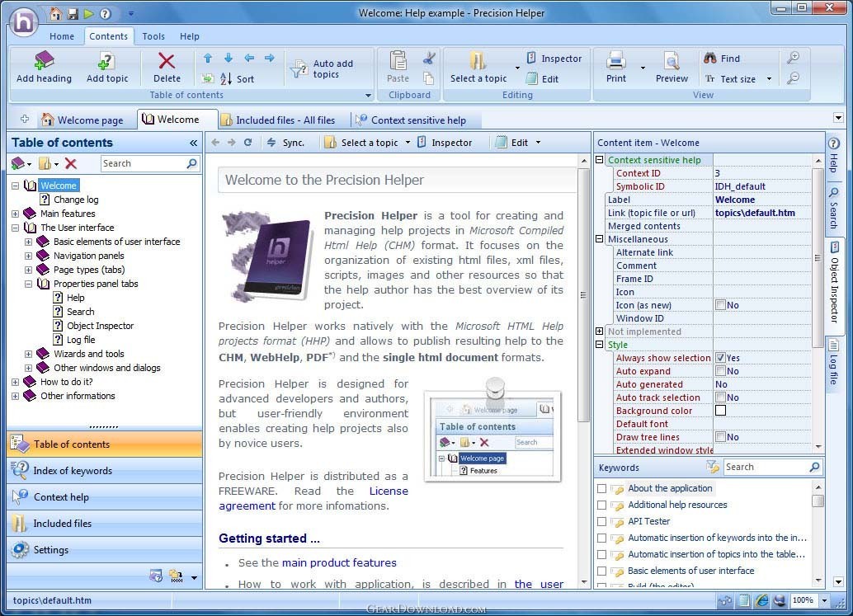Open the Settings panel
853x616 pixels.
click(x=105, y=550)
